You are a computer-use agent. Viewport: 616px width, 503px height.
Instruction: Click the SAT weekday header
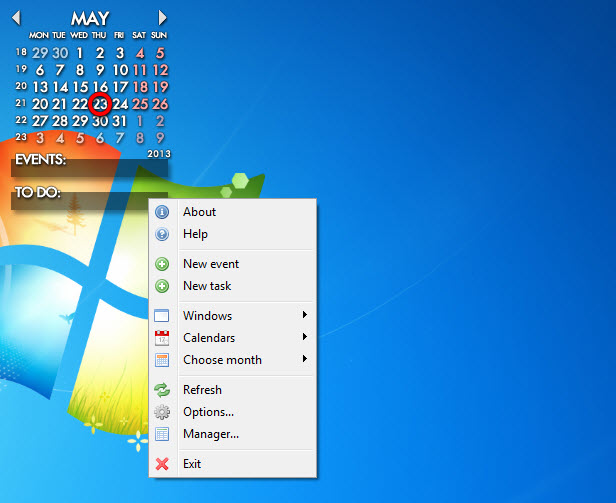[139, 35]
